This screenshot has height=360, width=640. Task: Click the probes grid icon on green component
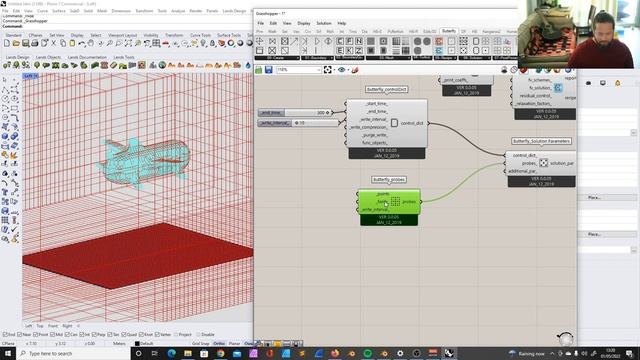coord(395,201)
